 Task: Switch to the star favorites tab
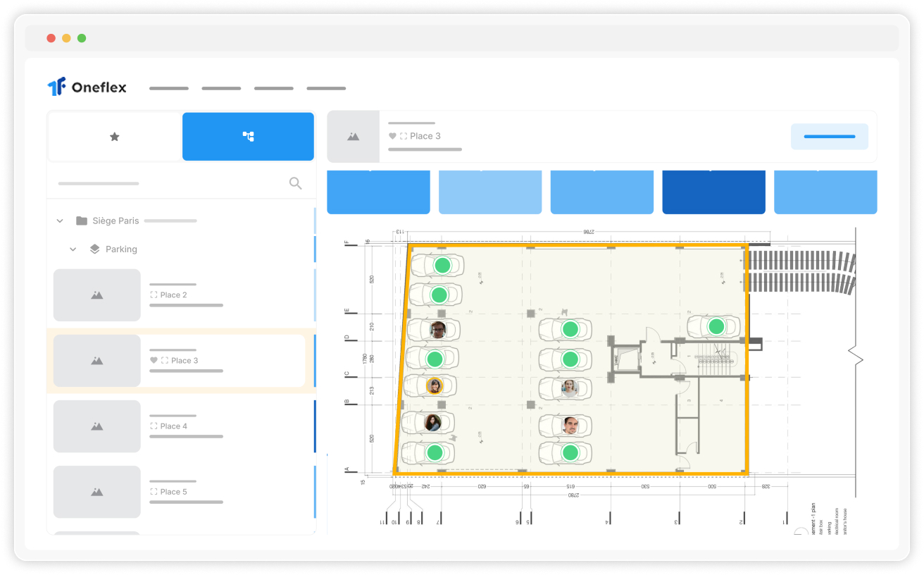[x=115, y=137]
